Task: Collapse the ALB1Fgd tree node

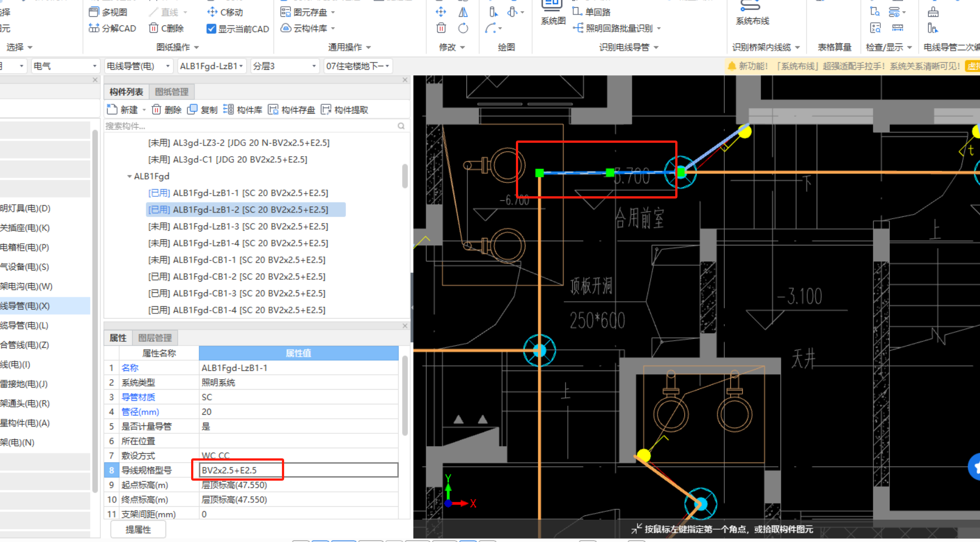Action: coord(129,176)
